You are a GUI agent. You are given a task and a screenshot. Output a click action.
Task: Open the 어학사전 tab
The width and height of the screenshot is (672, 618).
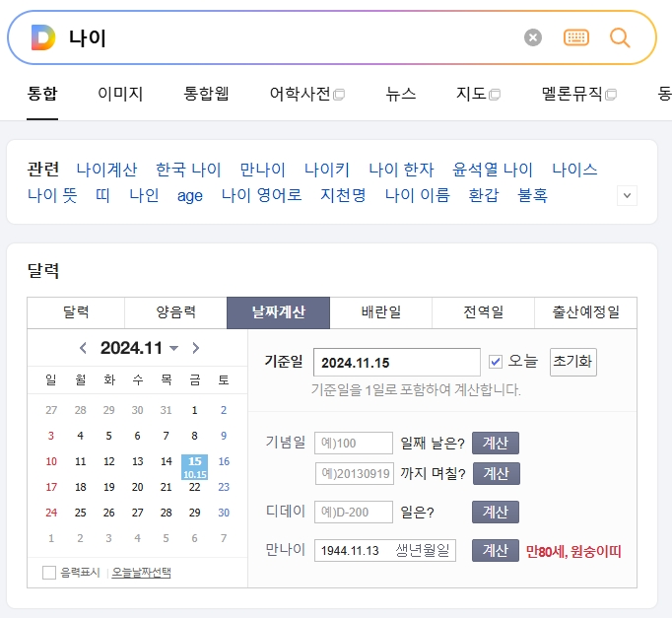(x=306, y=94)
